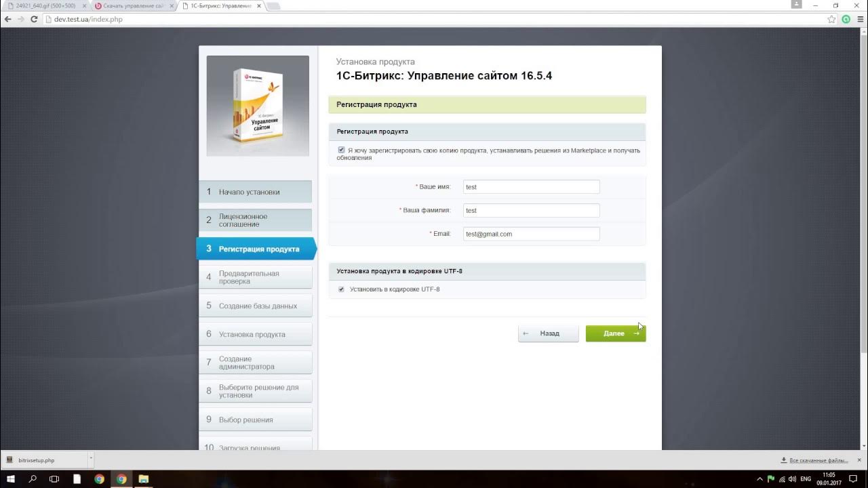Click the Назад button
The height and width of the screenshot is (488, 868).
pos(549,333)
